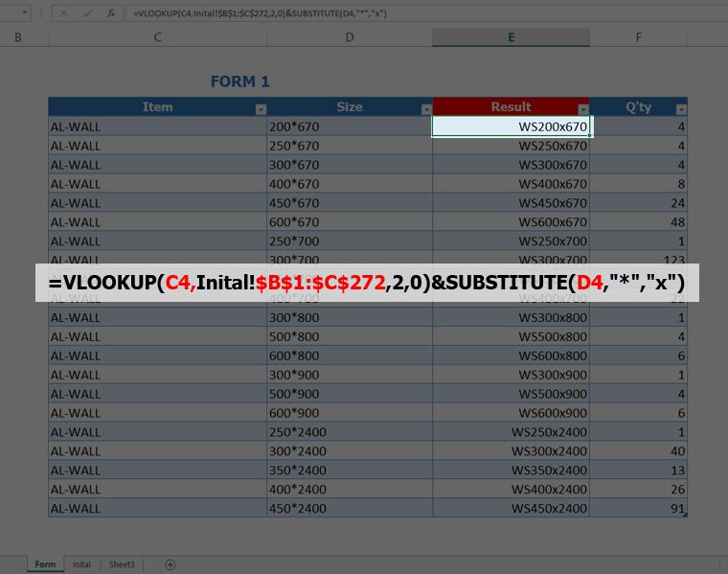Click the cancel (X) icon in formula bar
Viewport: 728px width, 574px height.
point(63,13)
